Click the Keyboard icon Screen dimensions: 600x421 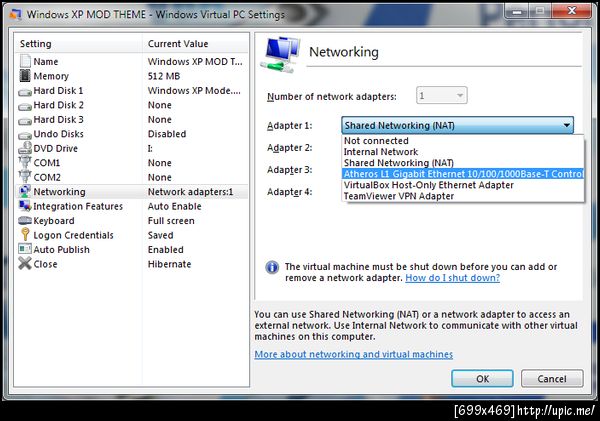[x=25, y=220]
